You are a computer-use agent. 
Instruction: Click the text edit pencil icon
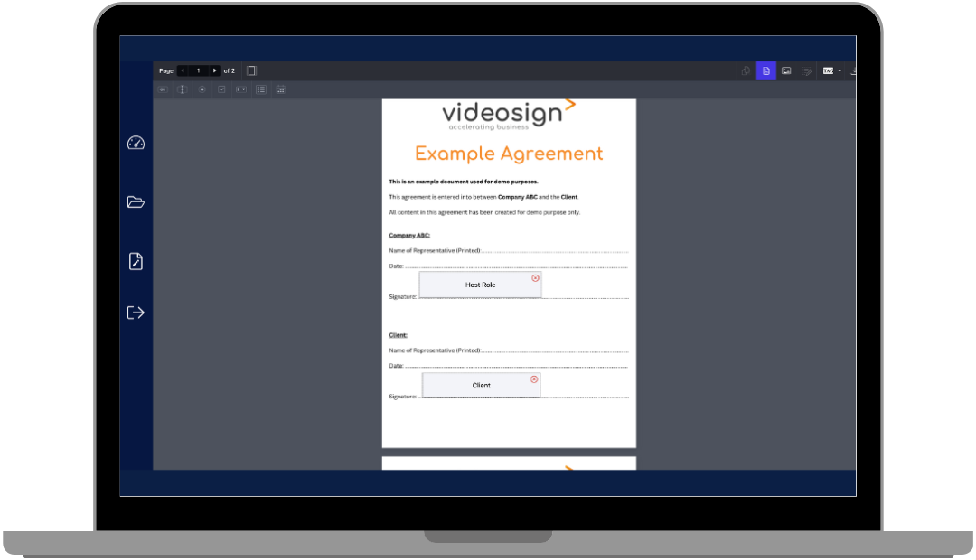807,70
